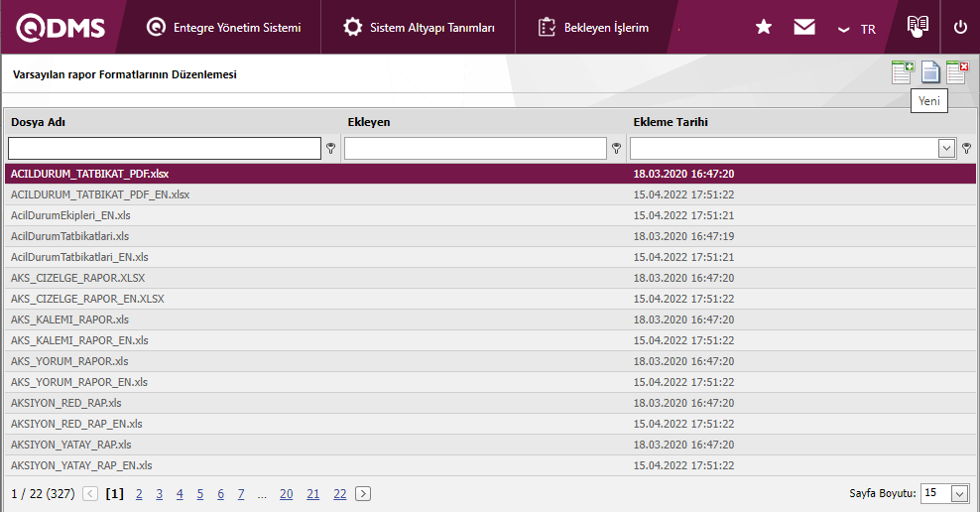Screen dimensions: 980x512
Task: Go to next page arrow
Action: tap(363, 494)
